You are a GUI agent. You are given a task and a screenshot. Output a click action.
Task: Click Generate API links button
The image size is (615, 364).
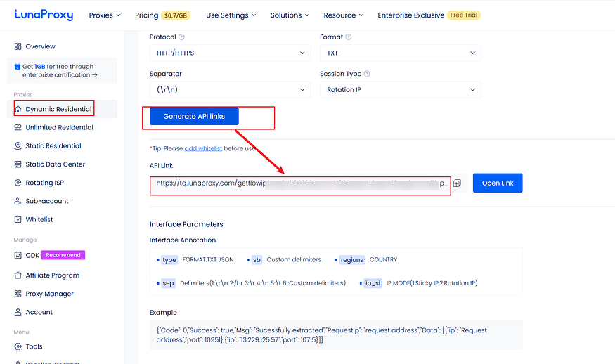(194, 117)
